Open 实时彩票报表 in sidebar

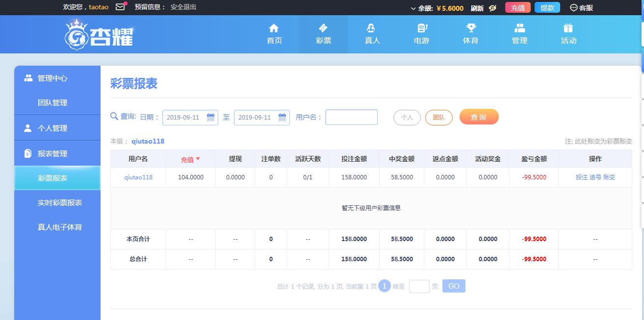pyautogui.click(x=60, y=203)
